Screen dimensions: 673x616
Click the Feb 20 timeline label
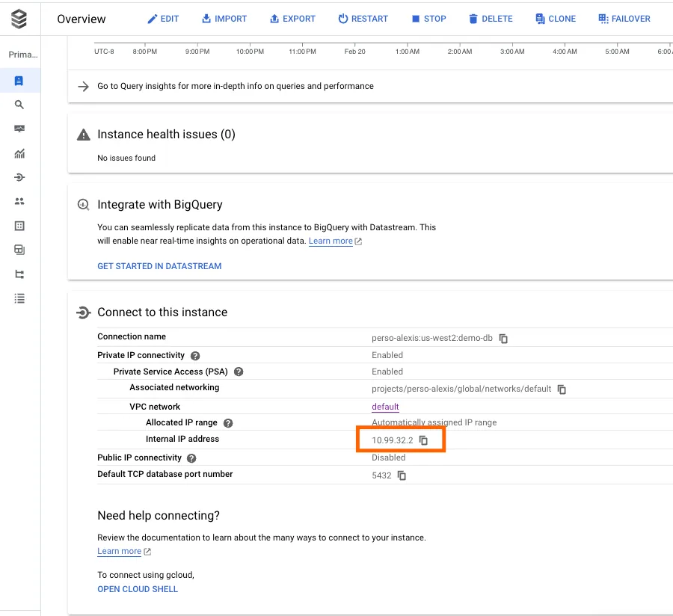(x=354, y=52)
